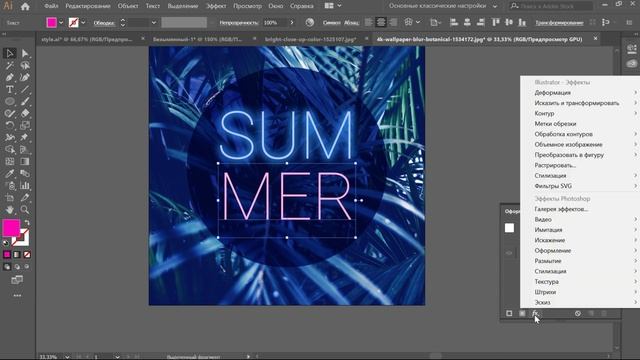
Task: Open the Редактирование menu
Action: pos(88,6)
